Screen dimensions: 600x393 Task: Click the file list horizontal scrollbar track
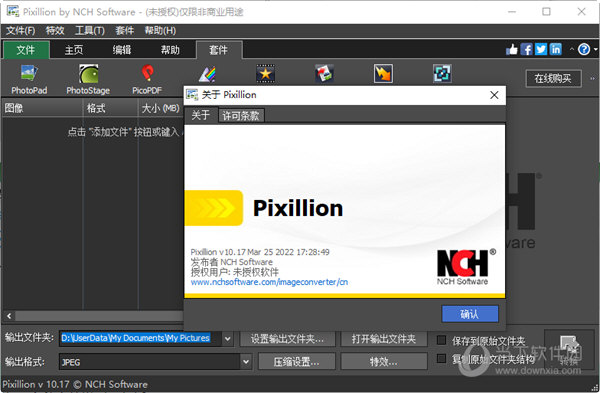coord(99,316)
